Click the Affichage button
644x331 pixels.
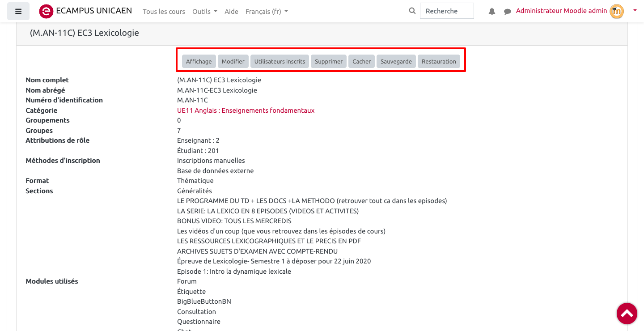(x=199, y=61)
